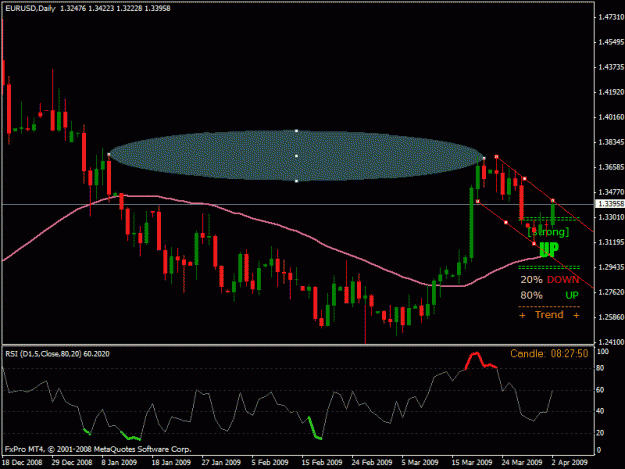Click the 24 Feb 2009 date label
Image resolution: width=625 pixels, height=469 pixels.
coord(372,463)
